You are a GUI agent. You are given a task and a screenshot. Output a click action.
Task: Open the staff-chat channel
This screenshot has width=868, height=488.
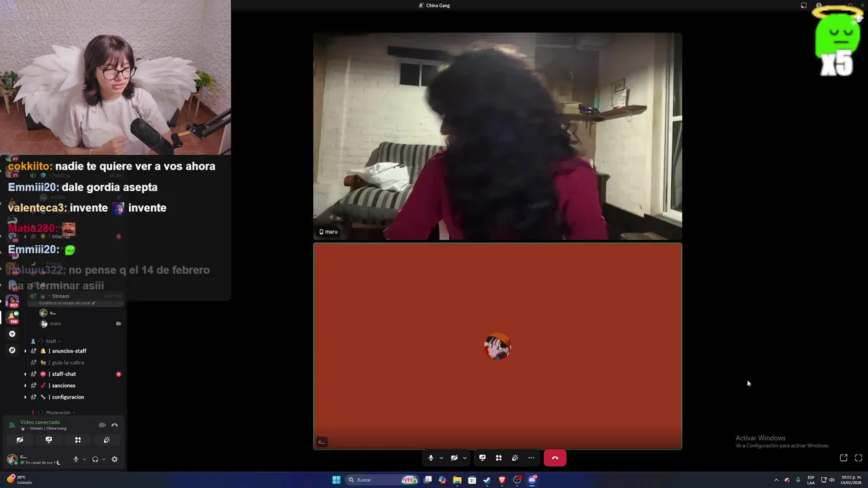click(75, 374)
